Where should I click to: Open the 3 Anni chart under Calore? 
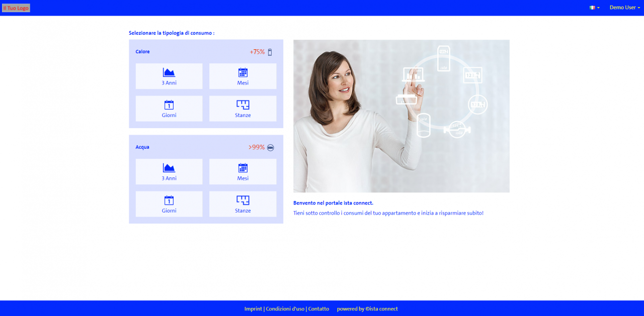(x=169, y=76)
